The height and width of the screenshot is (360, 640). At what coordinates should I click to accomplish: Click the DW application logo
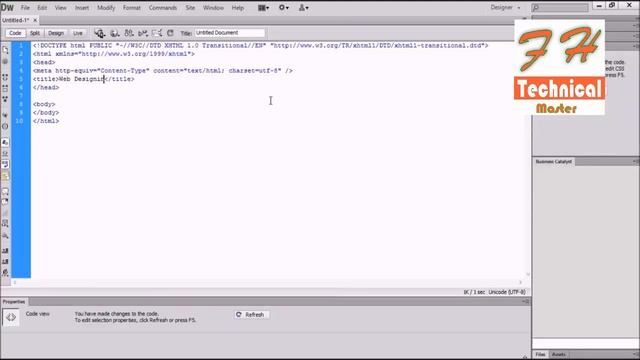tap(7, 7)
